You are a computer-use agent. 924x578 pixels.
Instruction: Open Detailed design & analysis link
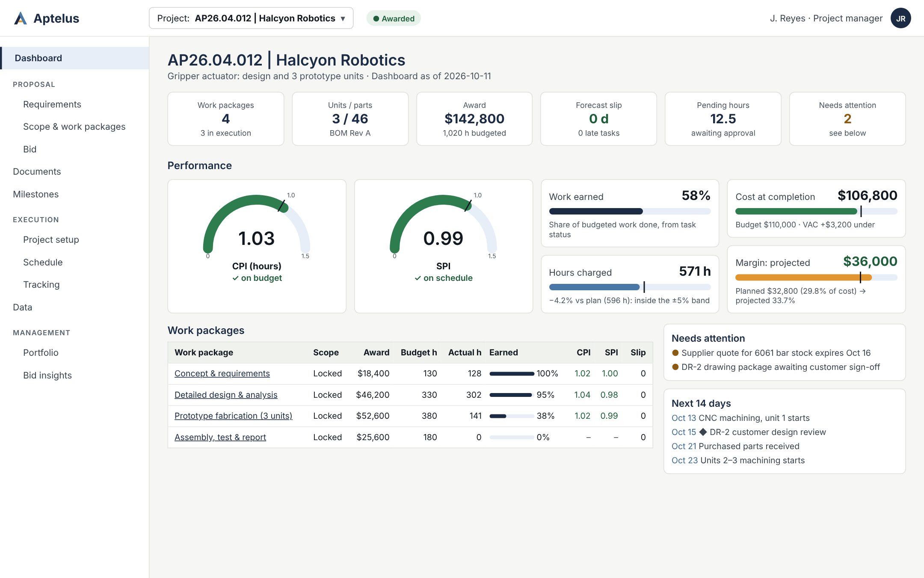pyautogui.click(x=226, y=395)
